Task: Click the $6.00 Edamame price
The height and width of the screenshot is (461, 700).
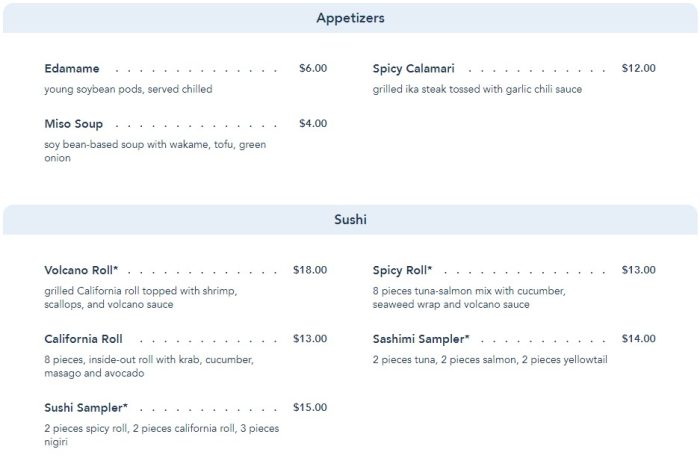Action: click(x=313, y=69)
